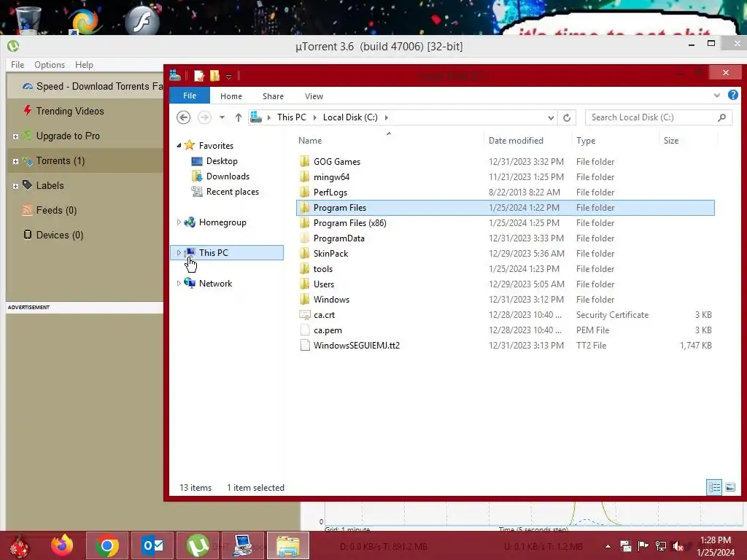Click Properties icon in Explorer quick access toolbar
The width and height of the screenshot is (747, 560).
pos(199,76)
